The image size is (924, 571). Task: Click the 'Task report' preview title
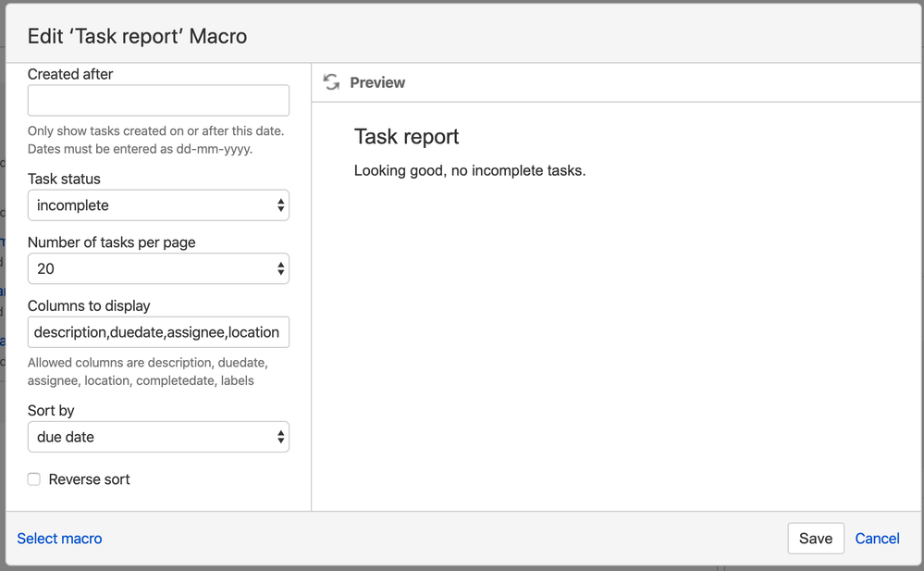407,137
